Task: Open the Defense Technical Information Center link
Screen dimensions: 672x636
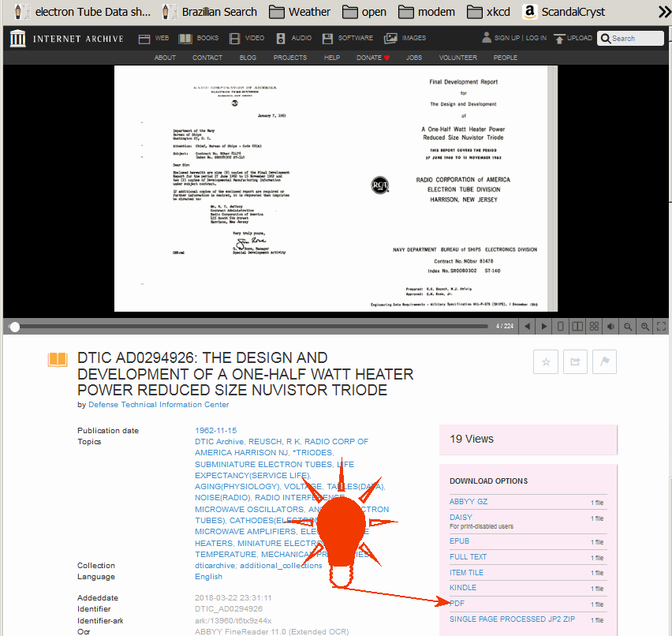Action: 159,405
